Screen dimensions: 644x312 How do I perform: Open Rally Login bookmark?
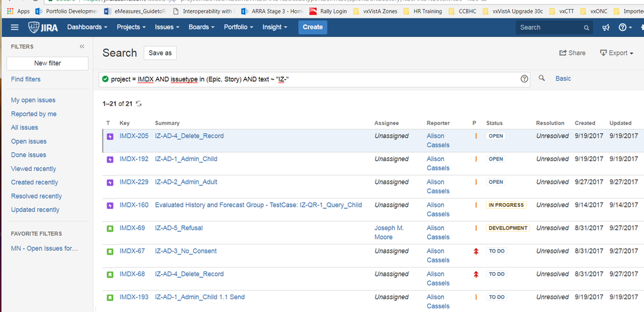[x=328, y=12]
